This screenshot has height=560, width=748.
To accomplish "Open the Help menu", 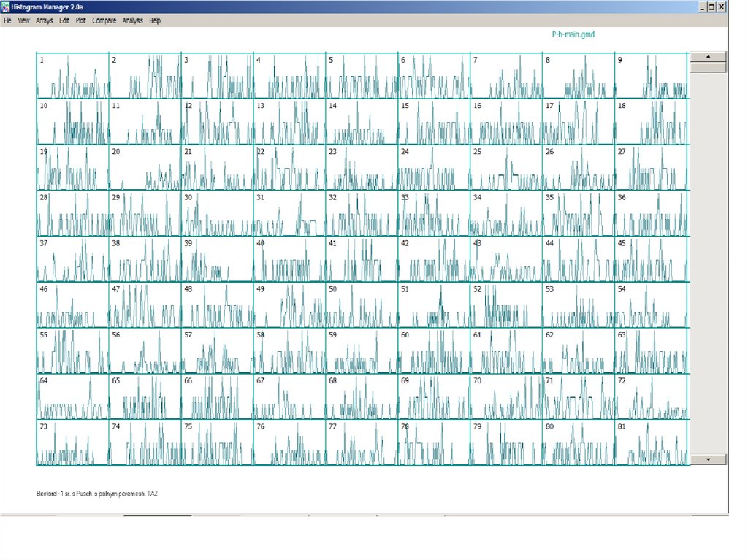I will click(x=155, y=21).
